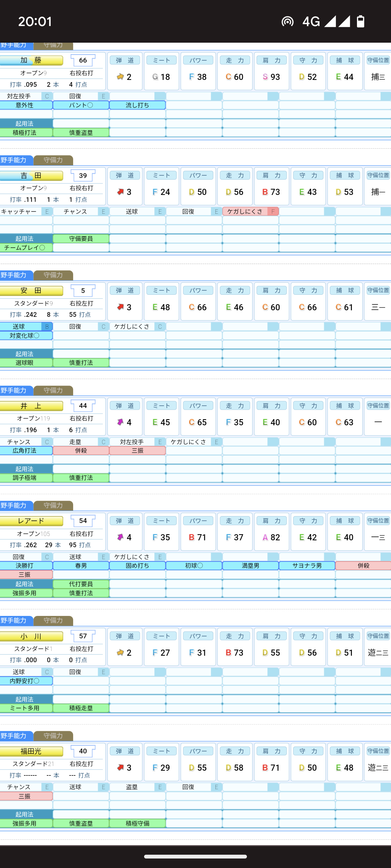The width and height of the screenshot is (391, 868).
Task: Tap 加藤's ミート value G 18
Action: [x=161, y=77]
